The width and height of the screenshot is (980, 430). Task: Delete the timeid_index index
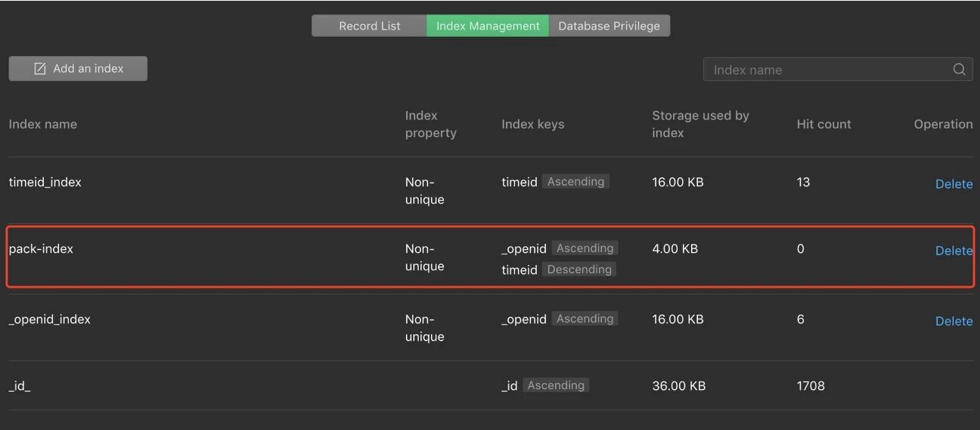tap(954, 184)
